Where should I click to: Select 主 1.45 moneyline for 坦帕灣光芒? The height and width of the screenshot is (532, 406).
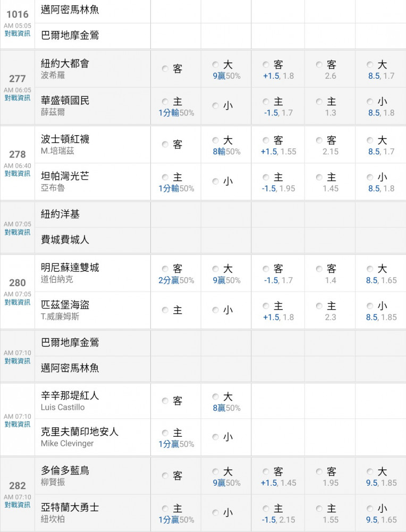pos(319,177)
